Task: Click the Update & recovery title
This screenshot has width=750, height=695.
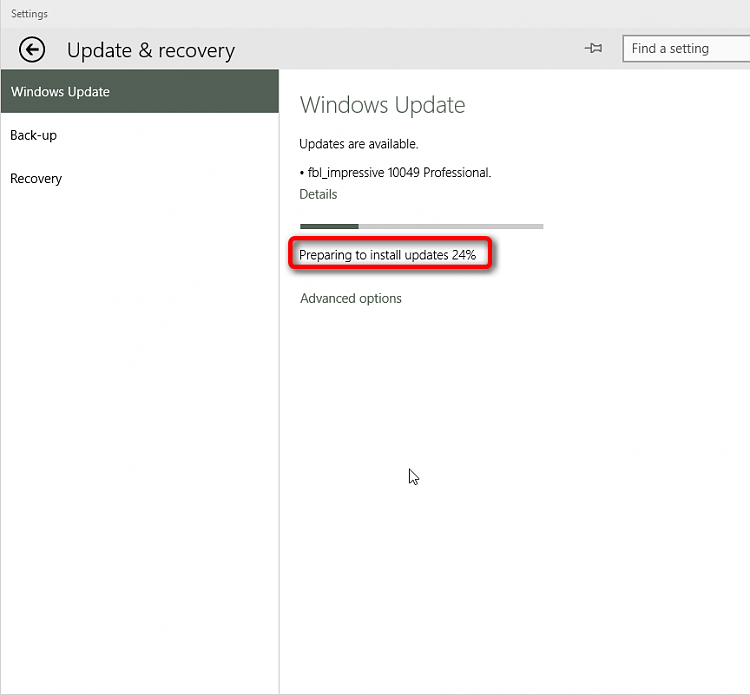Action: [151, 50]
